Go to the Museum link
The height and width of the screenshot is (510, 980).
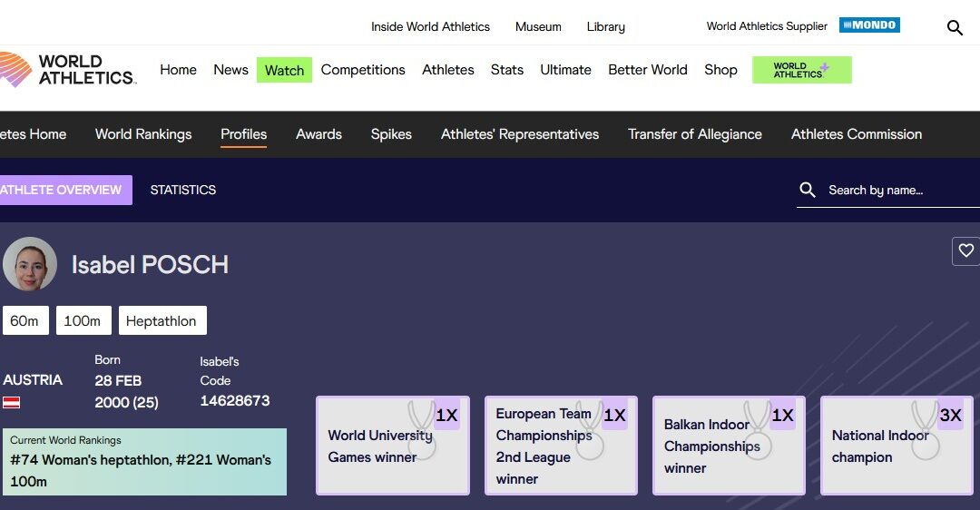click(538, 26)
